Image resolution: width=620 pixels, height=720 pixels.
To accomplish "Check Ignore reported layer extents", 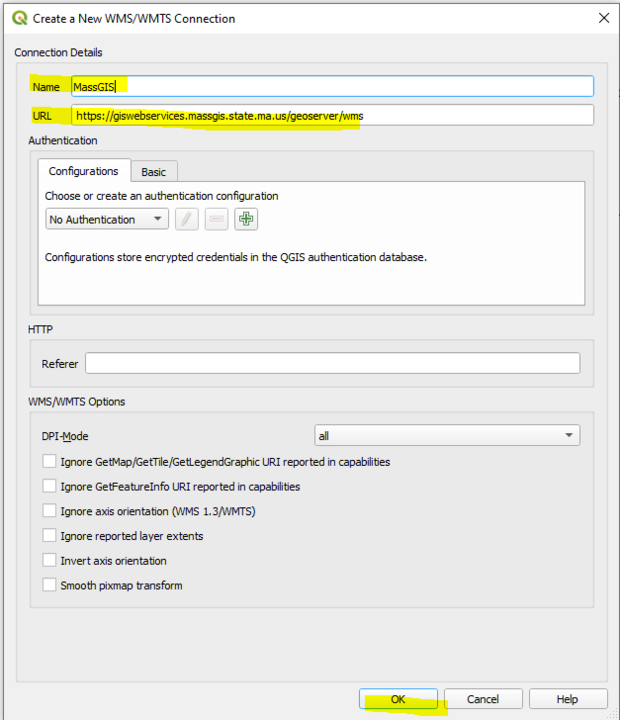I will pyautogui.click(x=49, y=535).
